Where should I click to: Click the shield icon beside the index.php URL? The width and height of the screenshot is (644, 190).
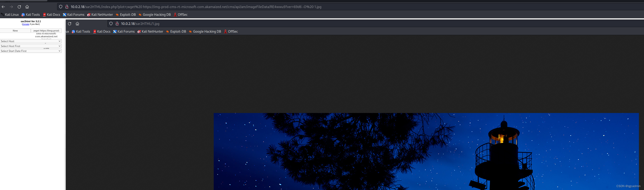click(x=61, y=7)
